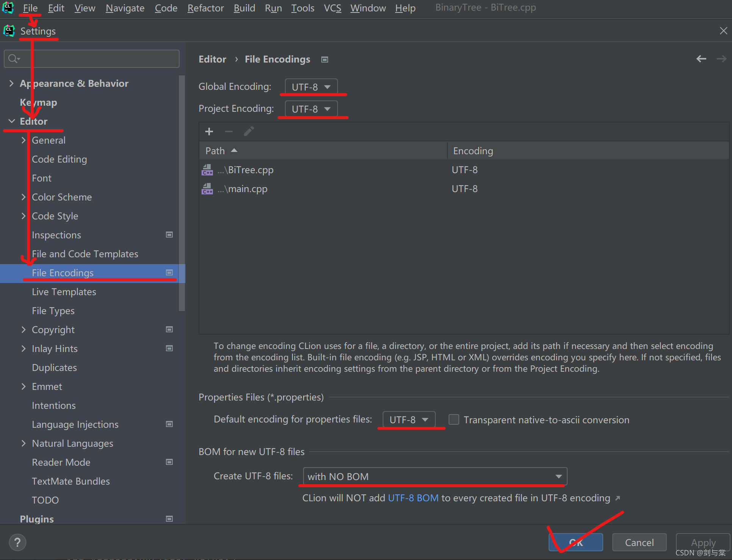Click the Edit pencil icon
732x560 pixels.
pos(249,131)
